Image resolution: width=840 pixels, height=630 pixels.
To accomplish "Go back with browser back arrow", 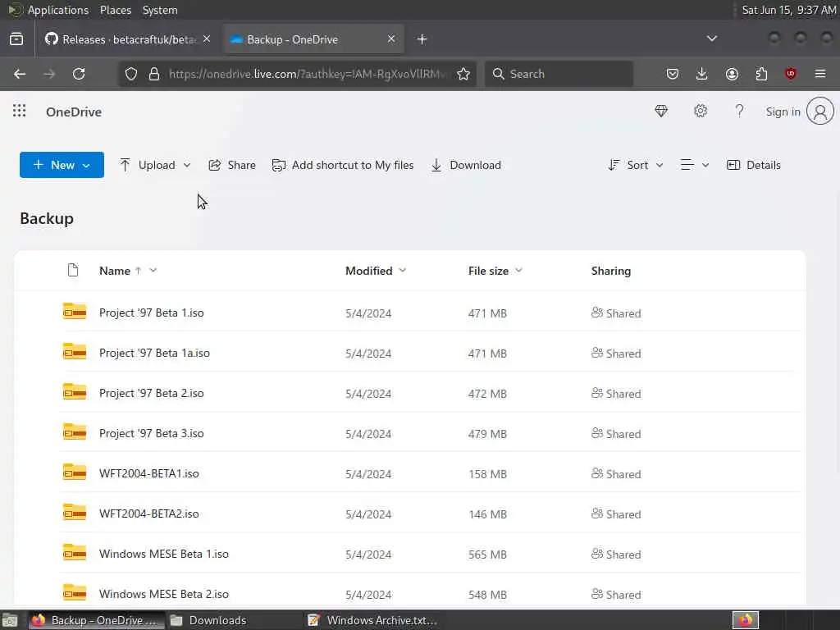I will (x=20, y=74).
